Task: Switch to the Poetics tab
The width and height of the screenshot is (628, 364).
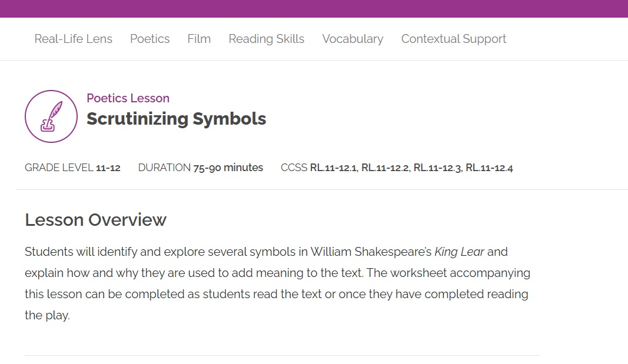Action: point(149,39)
